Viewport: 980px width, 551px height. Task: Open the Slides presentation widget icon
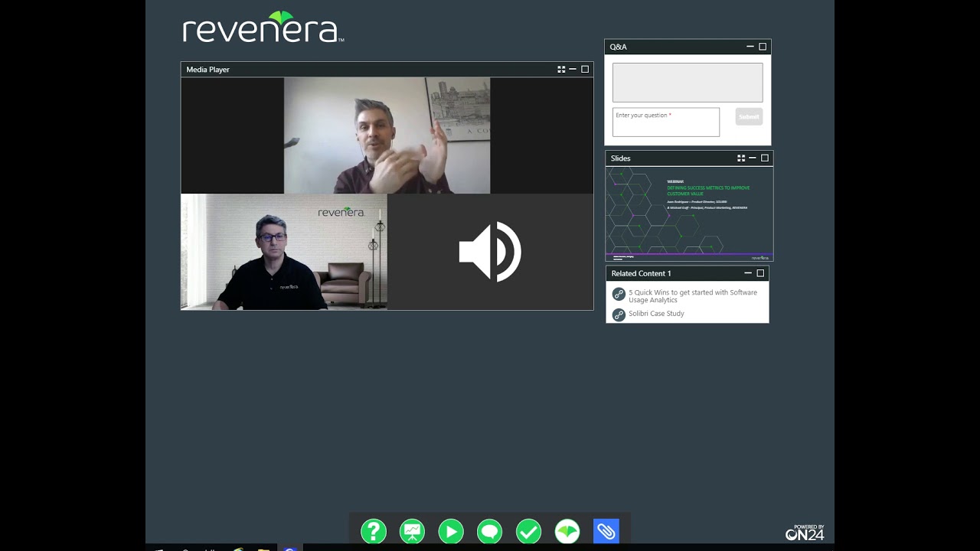click(x=412, y=531)
